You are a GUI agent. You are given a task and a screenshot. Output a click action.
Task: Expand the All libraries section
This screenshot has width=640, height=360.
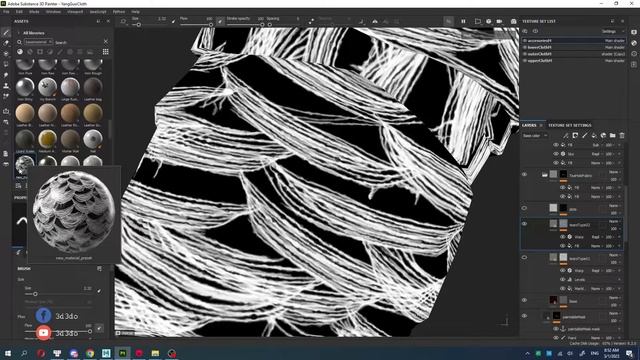[18, 33]
